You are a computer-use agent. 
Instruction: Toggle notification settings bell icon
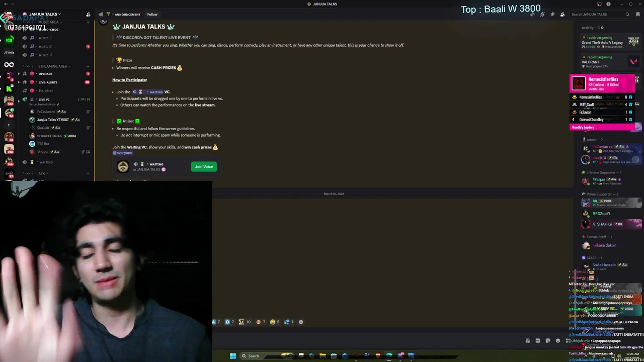(542, 15)
